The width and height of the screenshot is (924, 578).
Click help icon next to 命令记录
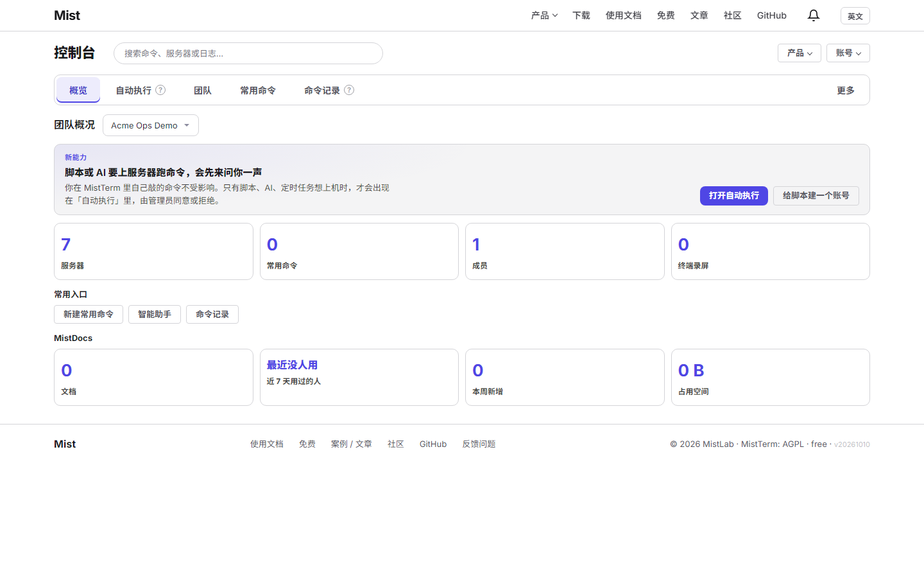click(x=349, y=90)
